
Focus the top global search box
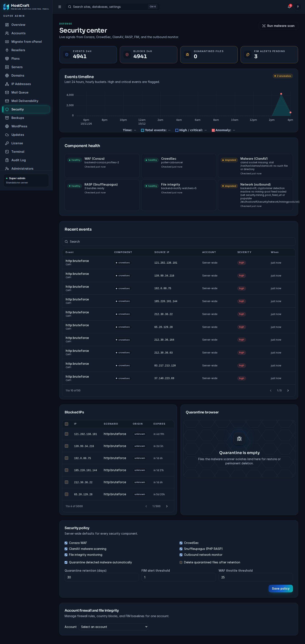(113, 7)
